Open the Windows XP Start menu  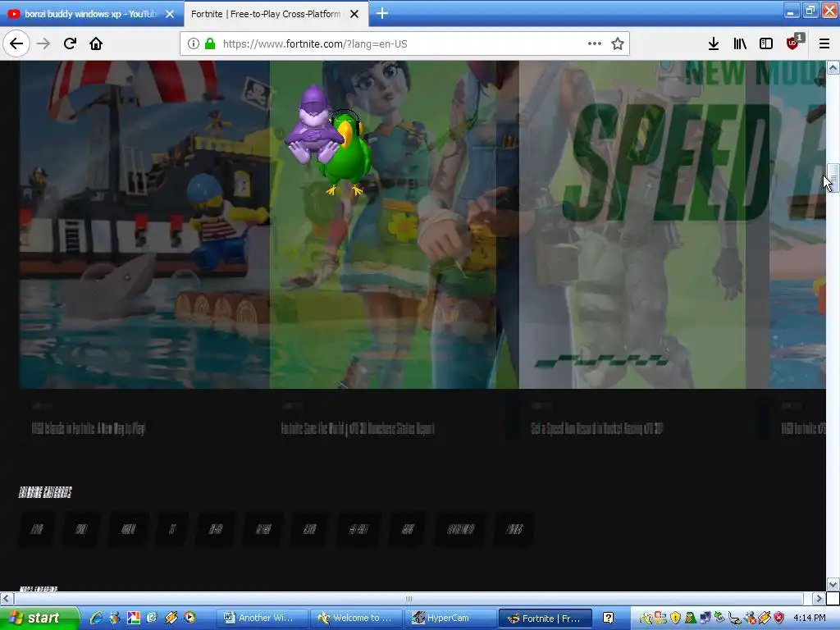tap(39, 618)
